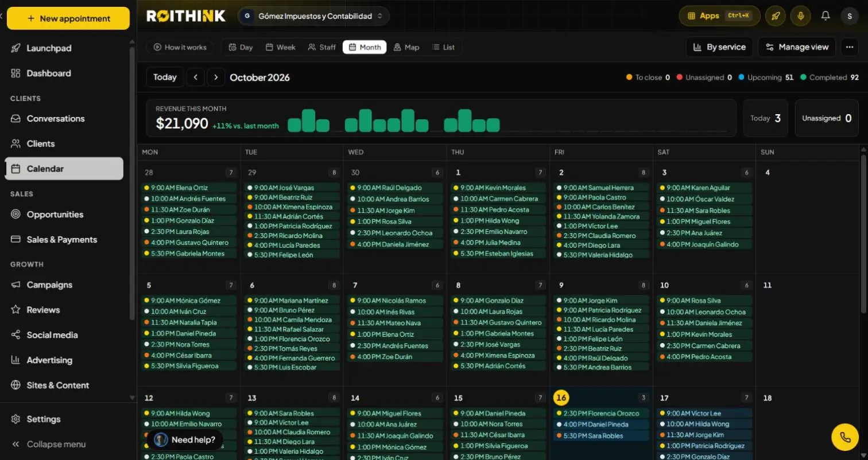Open the user avatar menu

tap(850, 16)
